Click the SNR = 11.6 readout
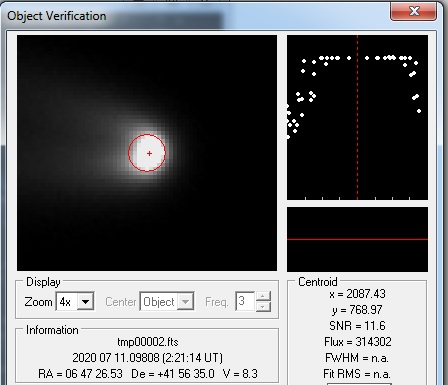The width and height of the screenshot is (448, 385). pos(357,326)
